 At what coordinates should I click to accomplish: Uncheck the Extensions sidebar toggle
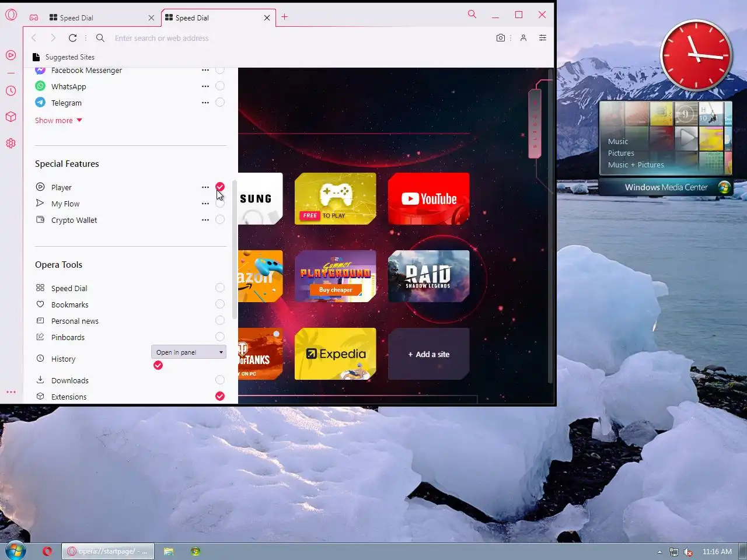coord(220,396)
